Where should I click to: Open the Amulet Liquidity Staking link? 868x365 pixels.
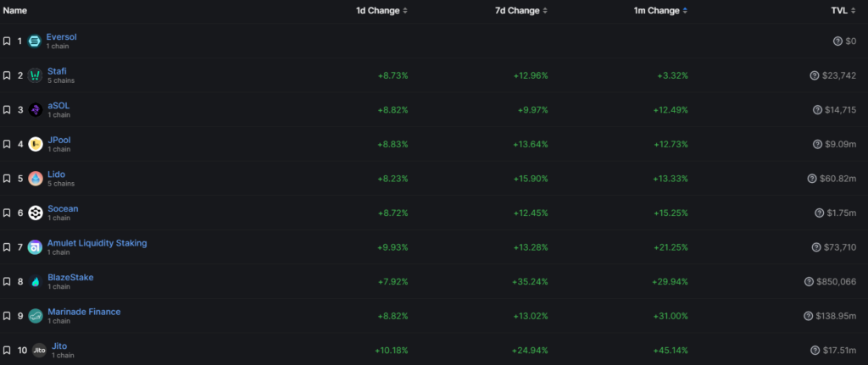pos(97,243)
